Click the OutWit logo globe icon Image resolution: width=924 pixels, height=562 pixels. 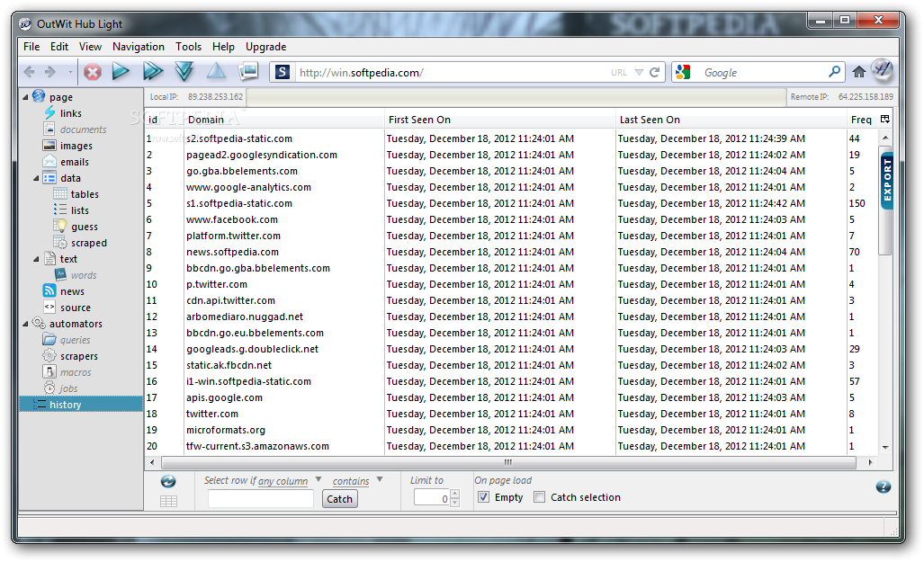[882, 71]
